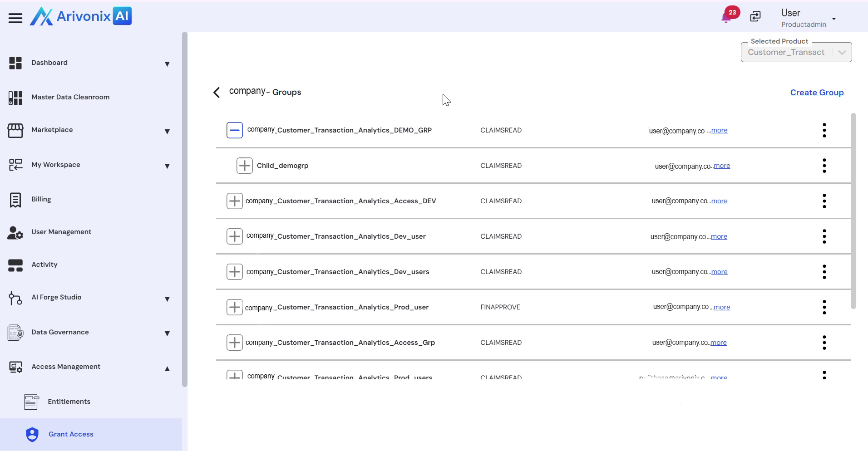Screen dimensions: 868x451
Task: Collapse the DEMO_GRP group row
Action: coord(235,130)
